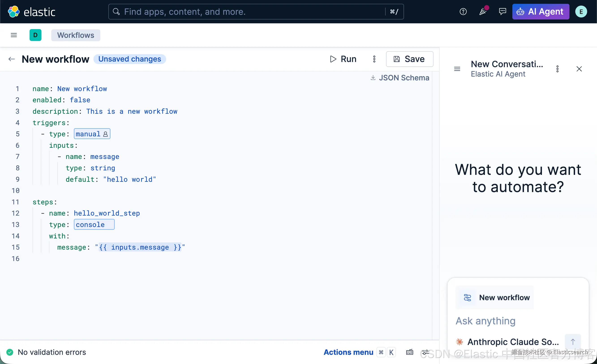Screen dimensions: 597x364
Task: Open the conversations list hamburger icon
Action: (457, 69)
